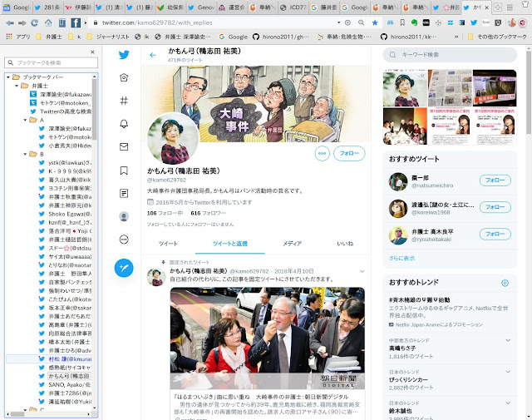Click the bookmark panel vertical scrollbar
The height and width of the screenshot is (420, 532).
94,109
